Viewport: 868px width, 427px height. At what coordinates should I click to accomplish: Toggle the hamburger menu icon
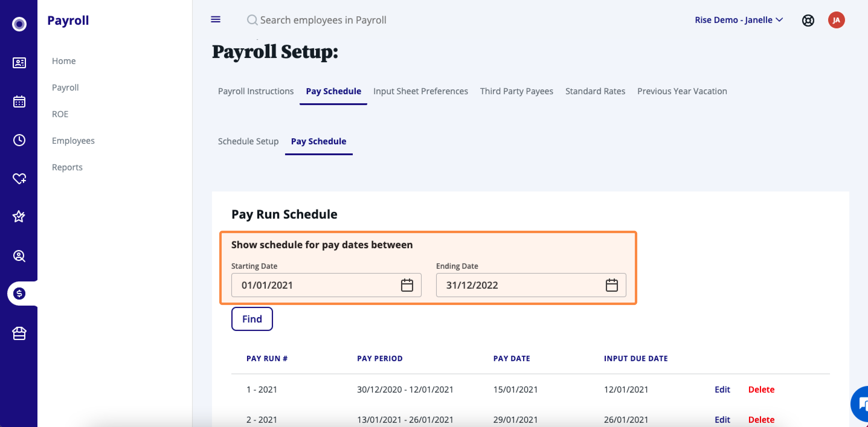pyautogui.click(x=216, y=20)
